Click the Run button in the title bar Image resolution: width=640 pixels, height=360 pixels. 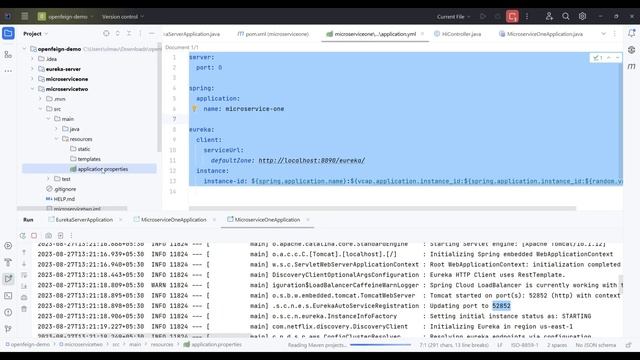tap(483, 16)
